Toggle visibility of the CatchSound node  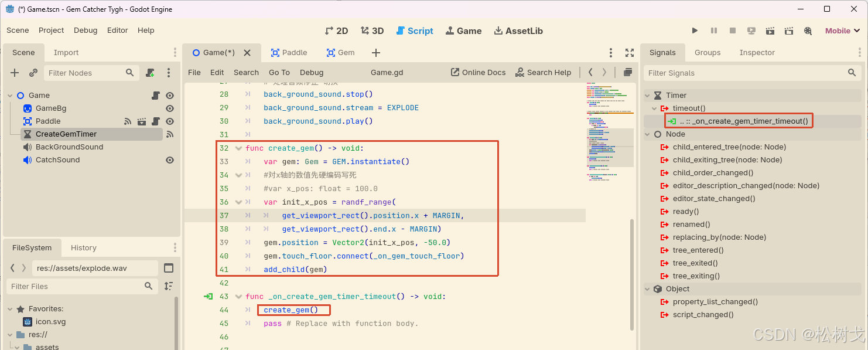[x=170, y=159]
